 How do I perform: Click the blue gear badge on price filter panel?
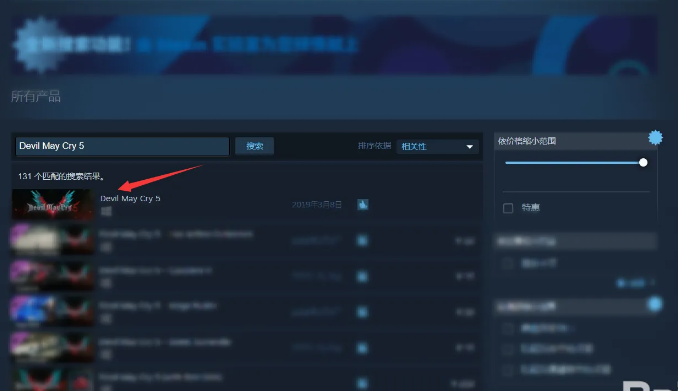[x=656, y=138]
